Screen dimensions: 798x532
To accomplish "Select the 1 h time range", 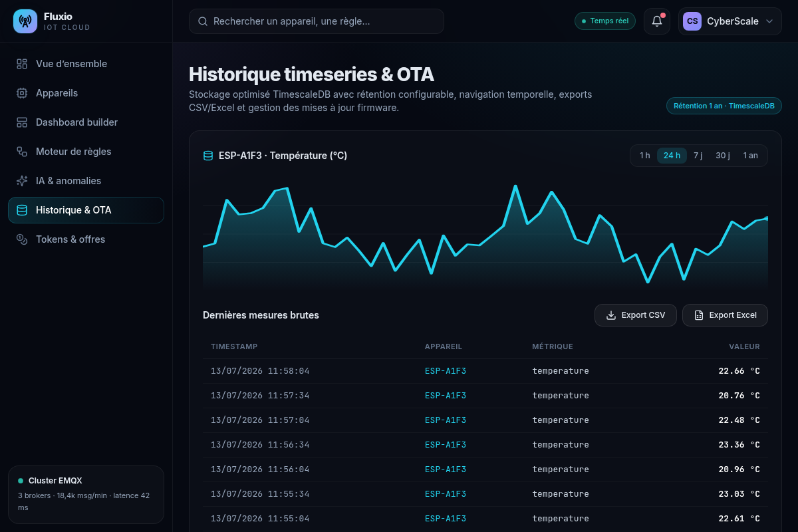I will point(645,156).
